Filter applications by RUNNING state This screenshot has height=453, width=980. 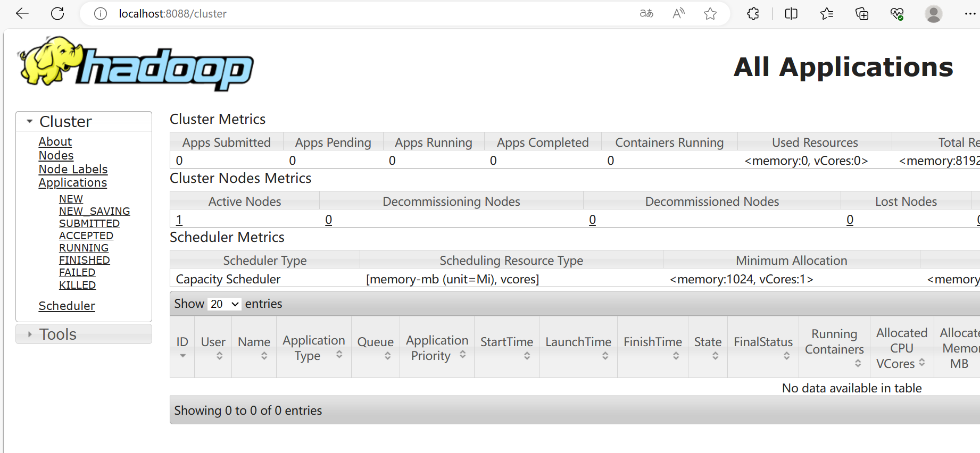[84, 248]
